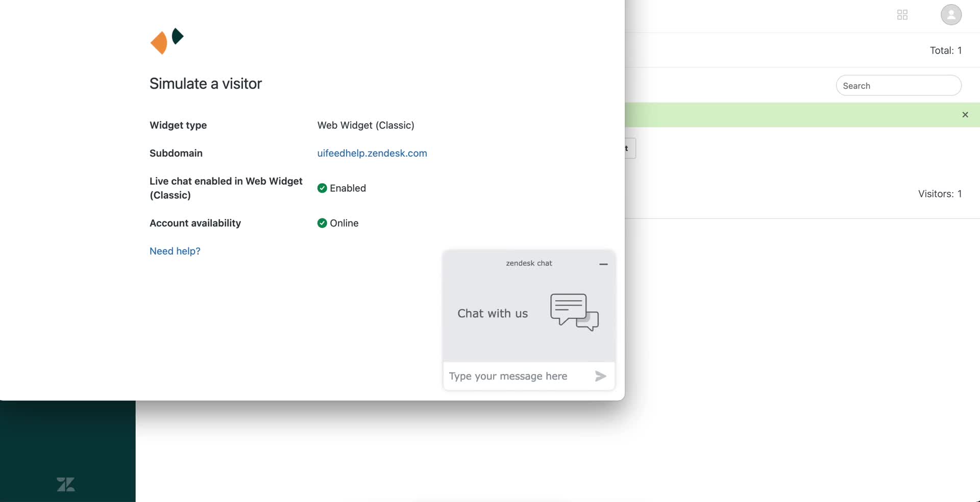Click the Account availability label
This screenshot has width=980, height=502.
(x=195, y=223)
